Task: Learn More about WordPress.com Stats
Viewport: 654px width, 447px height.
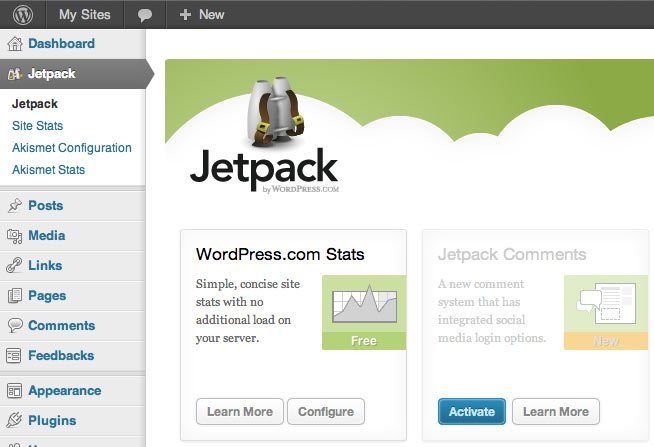Action: click(239, 411)
